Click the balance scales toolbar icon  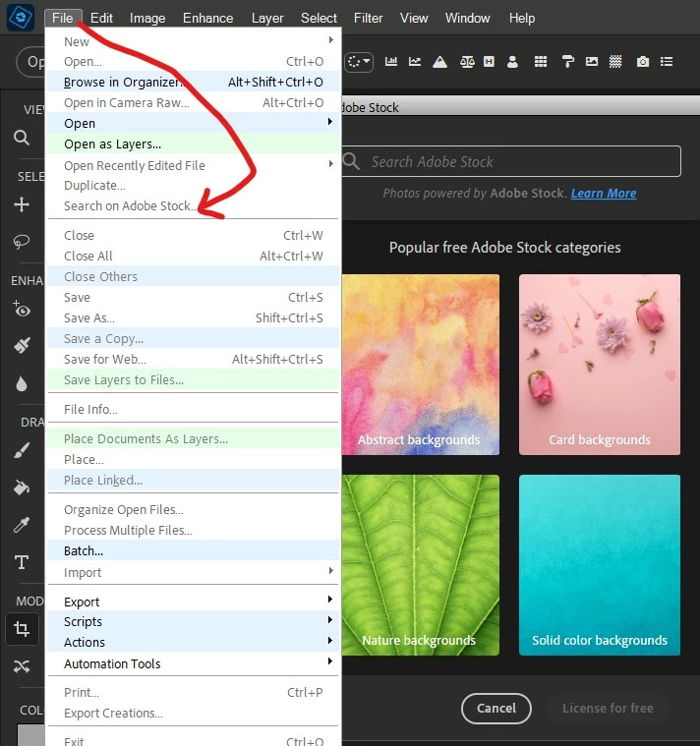pos(467,61)
